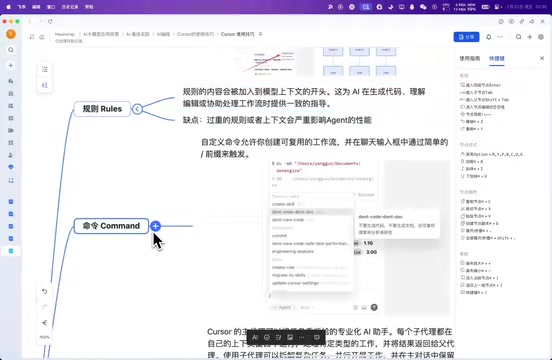552x360 pixels.
Task: Open the AI编程 breadcrumb
Action: pyautogui.click(x=163, y=34)
